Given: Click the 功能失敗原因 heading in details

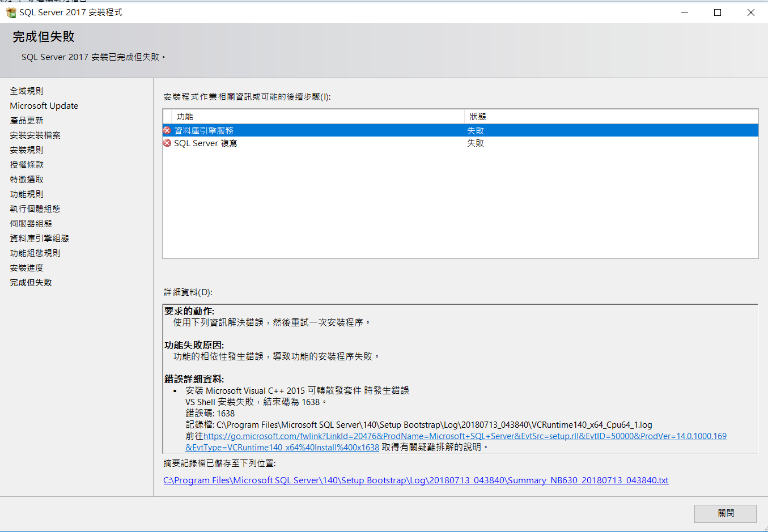Looking at the screenshot, I should 194,345.
